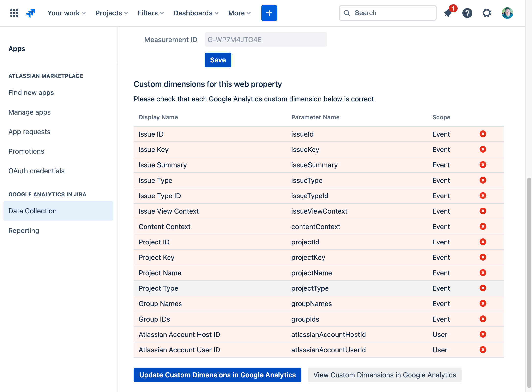Screen dimensions: 532x392
Task: Select Manage apps in the sidebar
Action: pos(29,112)
